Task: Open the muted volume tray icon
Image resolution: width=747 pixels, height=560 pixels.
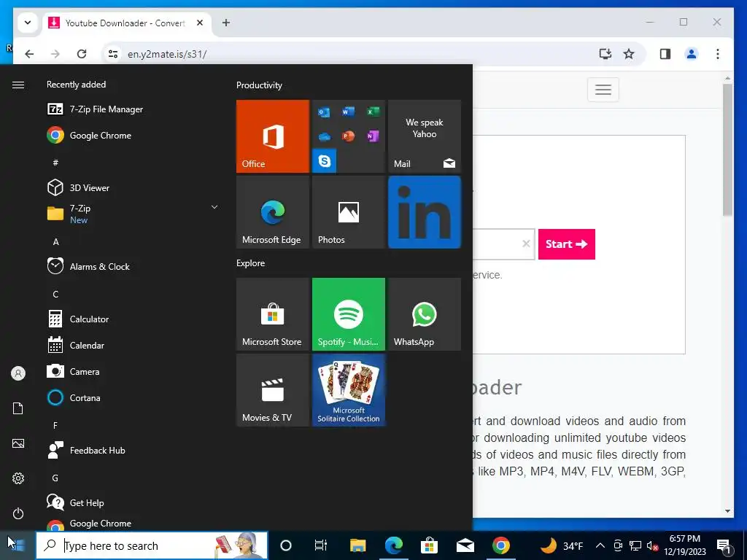Action: [x=652, y=545]
